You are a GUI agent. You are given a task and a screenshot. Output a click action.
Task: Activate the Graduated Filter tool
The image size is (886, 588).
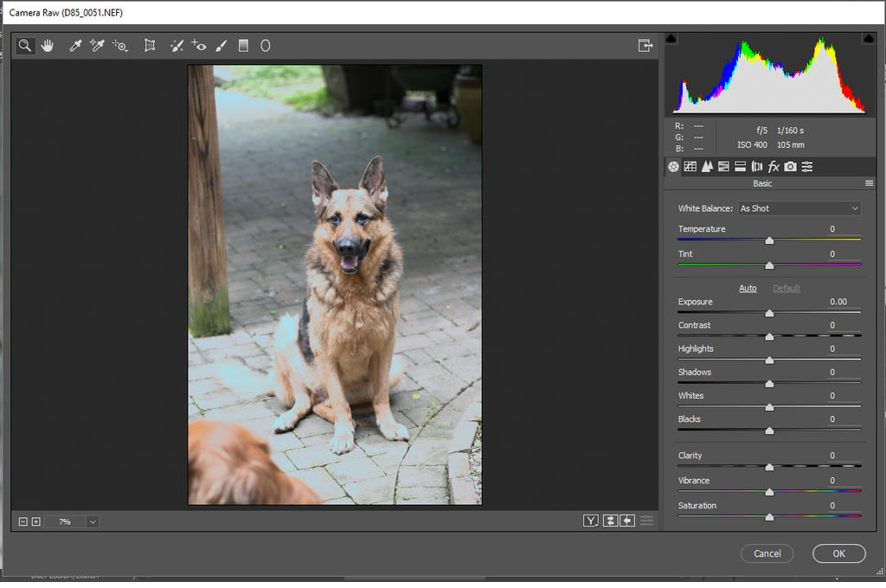coord(243,46)
